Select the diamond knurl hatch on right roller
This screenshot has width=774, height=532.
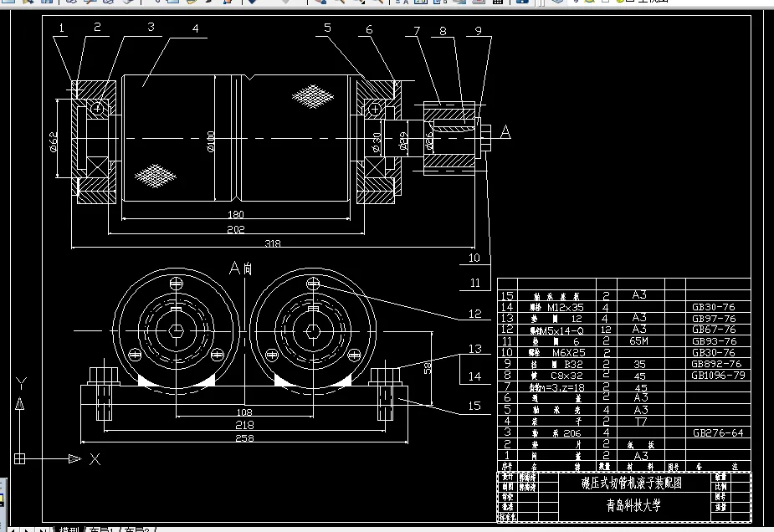click(x=312, y=96)
